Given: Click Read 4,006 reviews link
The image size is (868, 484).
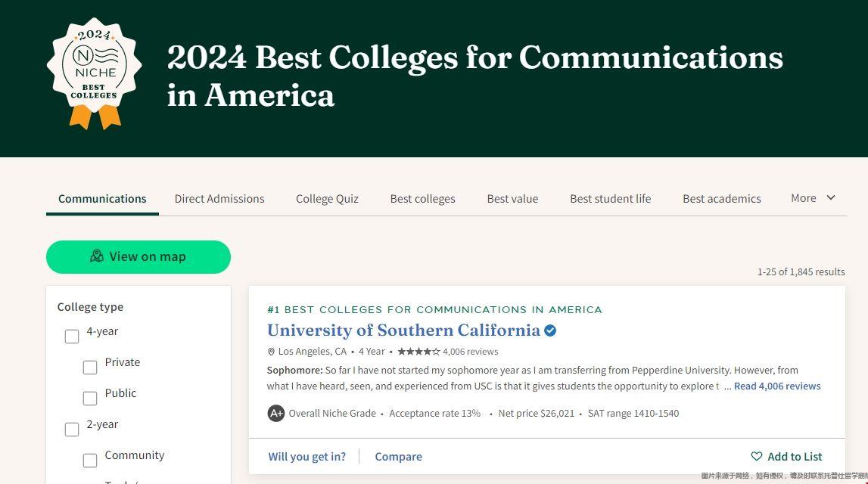Looking at the screenshot, I should (x=777, y=386).
